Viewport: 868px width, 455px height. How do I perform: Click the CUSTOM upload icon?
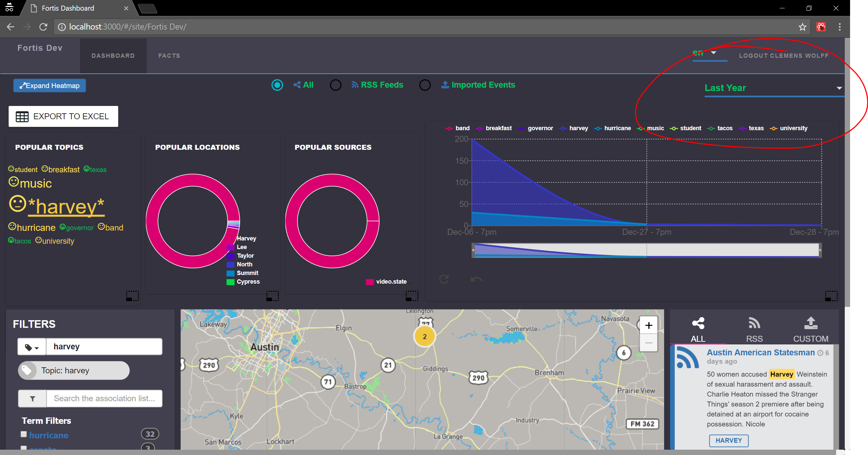coord(811,323)
